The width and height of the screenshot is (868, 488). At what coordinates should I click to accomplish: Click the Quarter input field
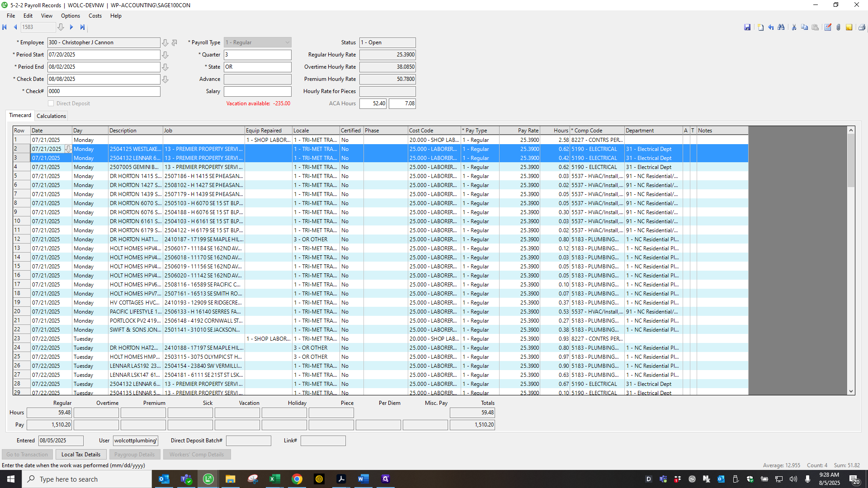click(x=258, y=55)
